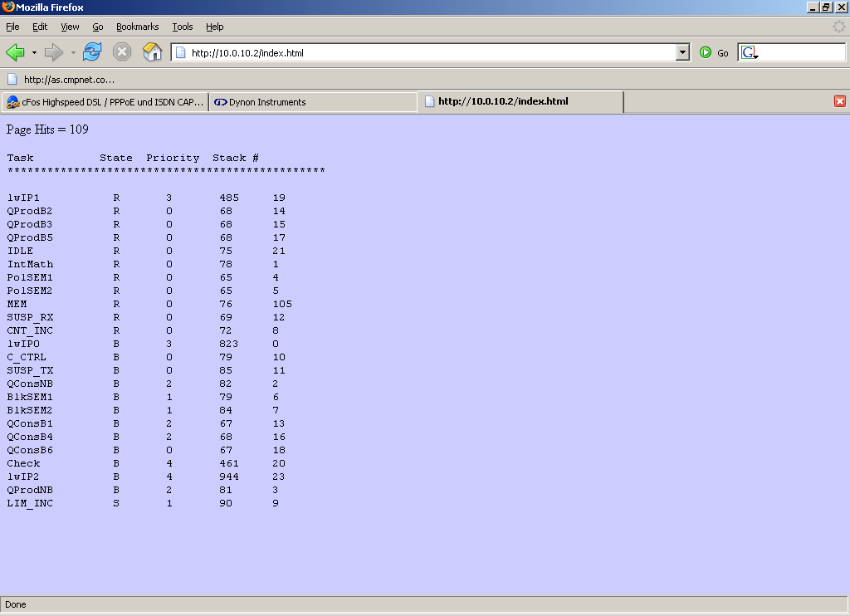Click the Forward arrow button

tap(54, 52)
